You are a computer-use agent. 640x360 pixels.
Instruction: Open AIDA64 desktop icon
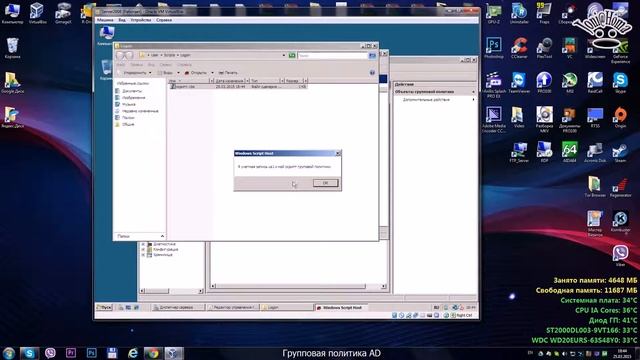(x=570, y=152)
